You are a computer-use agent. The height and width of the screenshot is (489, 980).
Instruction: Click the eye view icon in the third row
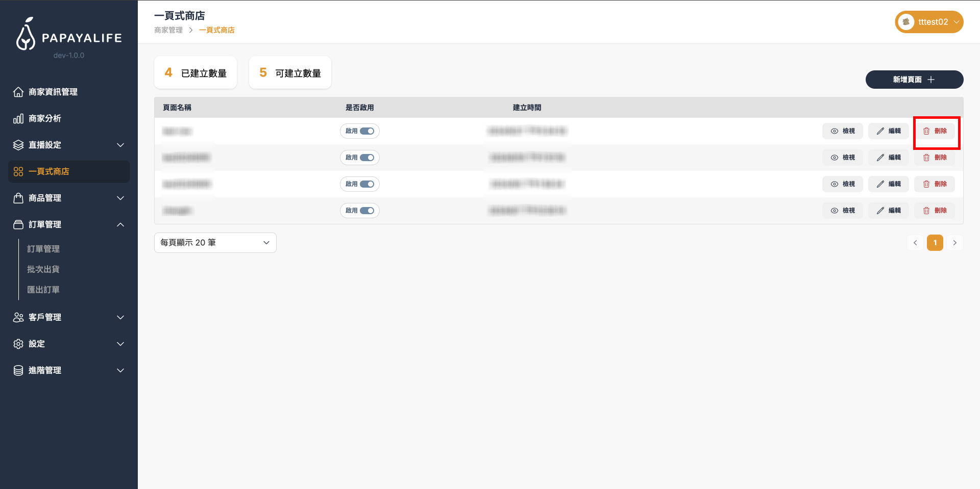[x=834, y=184]
